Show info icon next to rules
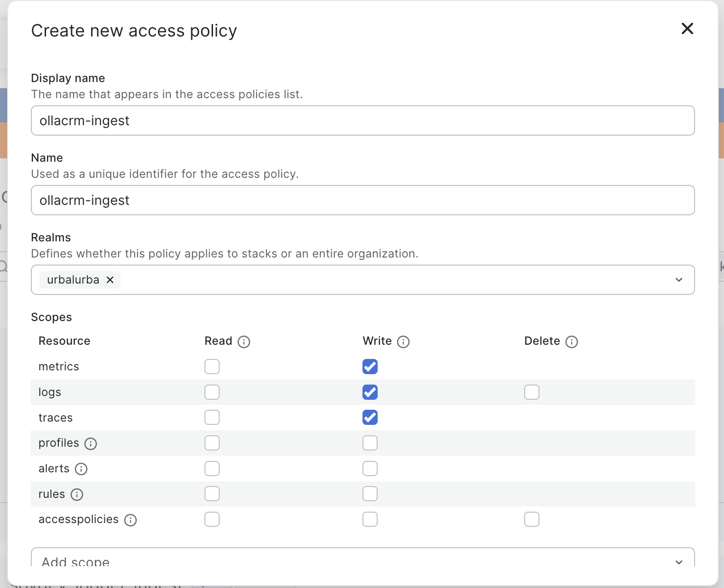The height and width of the screenshot is (588, 724). pos(77,495)
